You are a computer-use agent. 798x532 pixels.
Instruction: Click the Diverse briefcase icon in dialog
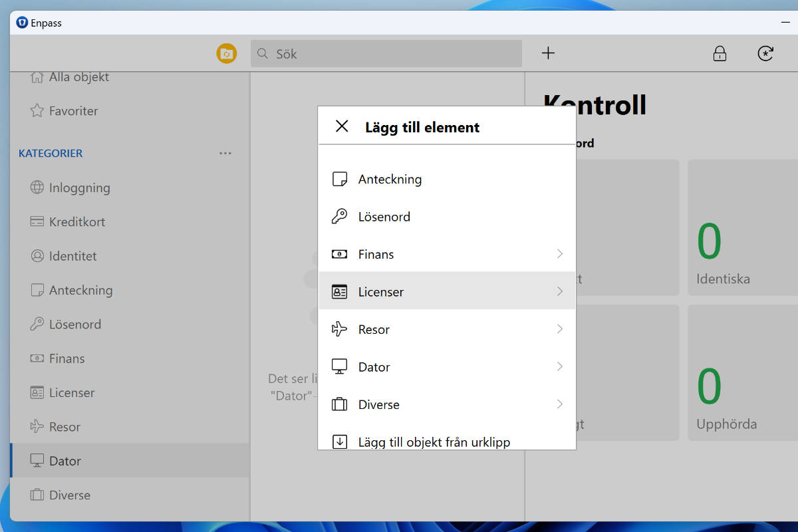click(339, 404)
